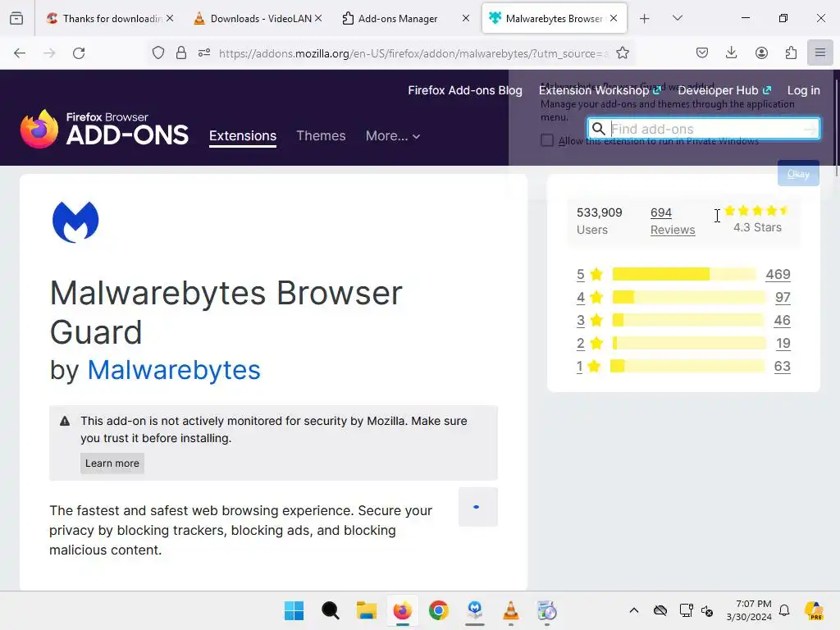Go back using the browser back arrow
This screenshot has height=630, width=840.
(20, 53)
